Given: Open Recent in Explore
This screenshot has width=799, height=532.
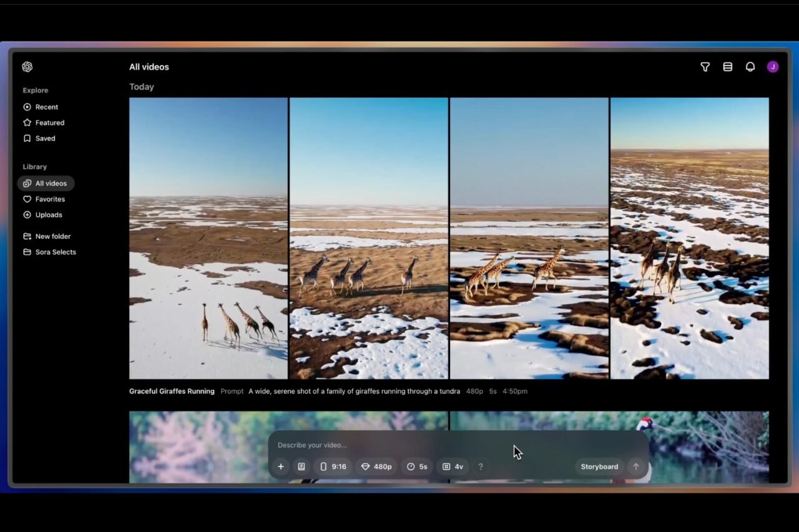Looking at the screenshot, I should (x=41, y=107).
